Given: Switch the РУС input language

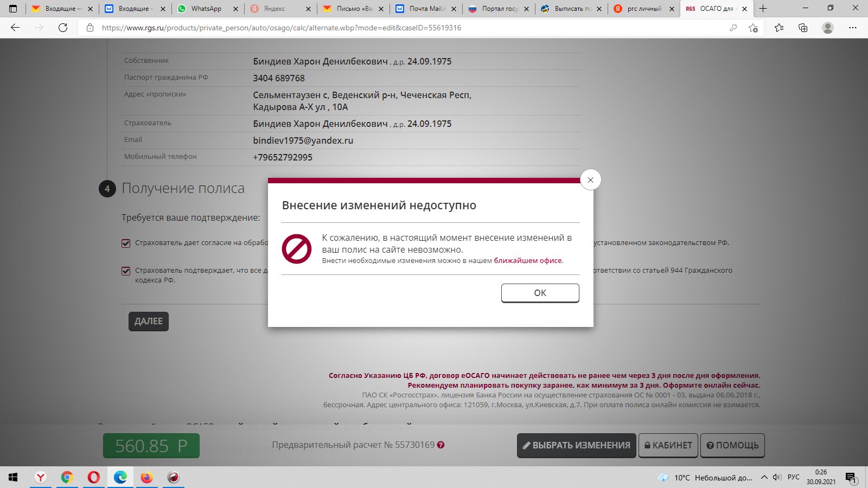Looking at the screenshot, I should pos(794,477).
